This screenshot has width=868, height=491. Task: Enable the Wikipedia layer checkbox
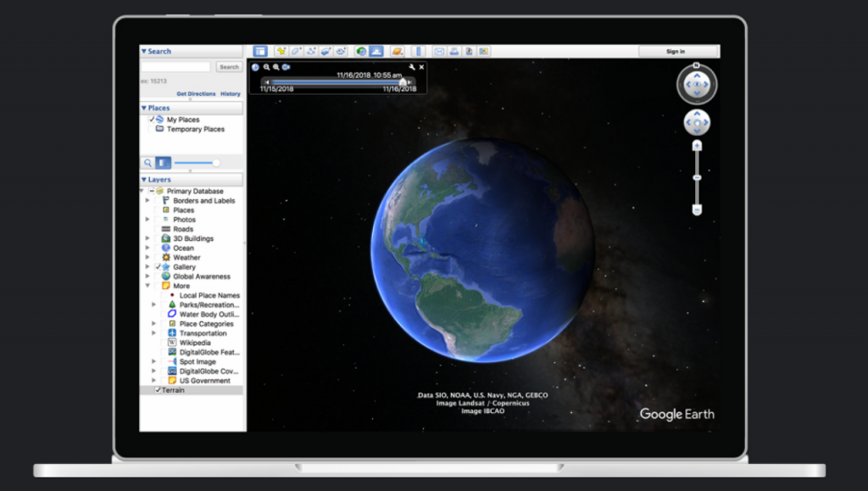(164, 343)
